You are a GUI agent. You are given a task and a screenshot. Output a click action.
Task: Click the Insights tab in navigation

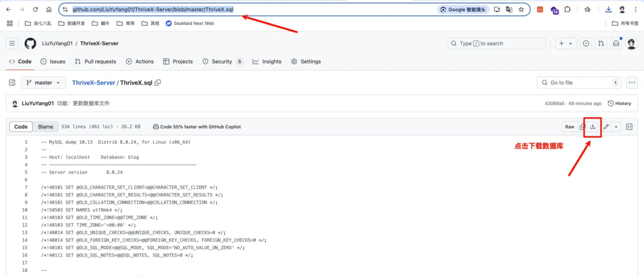(267, 61)
